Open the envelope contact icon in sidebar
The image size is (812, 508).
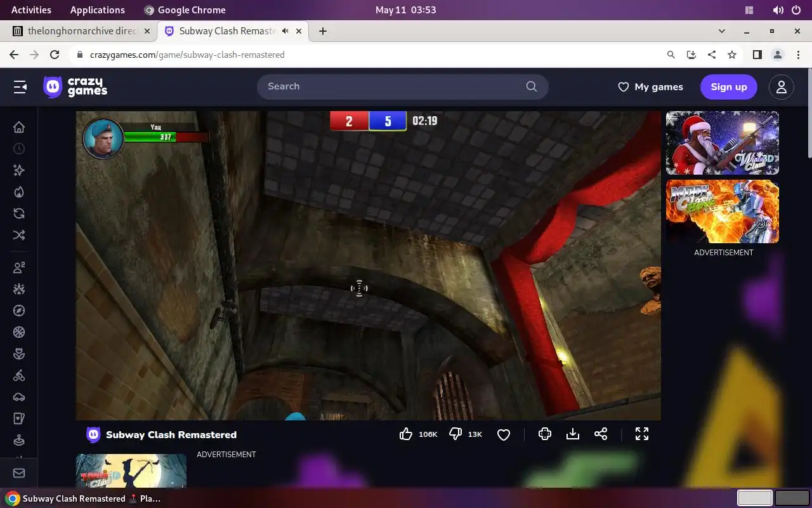19,473
